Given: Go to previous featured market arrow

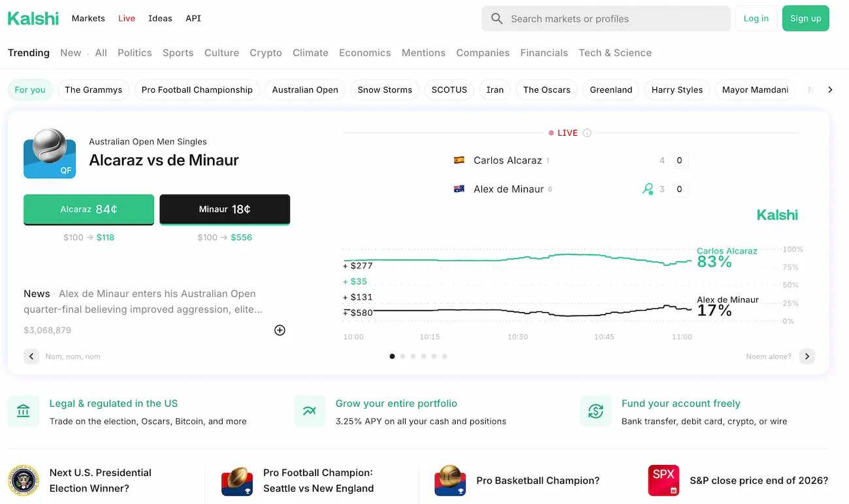Looking at the screenshot, I should tap(31, 356).
